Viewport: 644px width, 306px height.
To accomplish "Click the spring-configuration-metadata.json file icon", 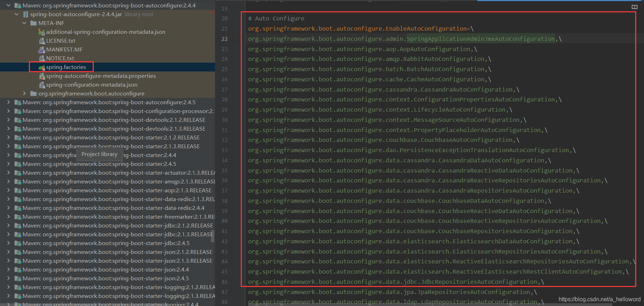I will pos(42,85).
